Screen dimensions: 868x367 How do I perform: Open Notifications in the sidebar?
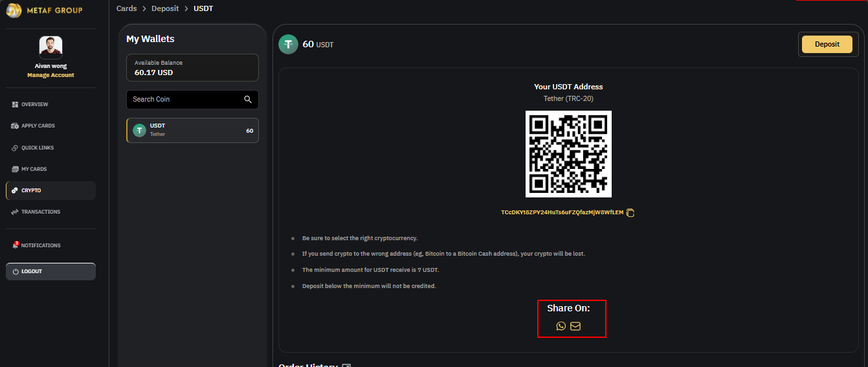tap(50, 245)
